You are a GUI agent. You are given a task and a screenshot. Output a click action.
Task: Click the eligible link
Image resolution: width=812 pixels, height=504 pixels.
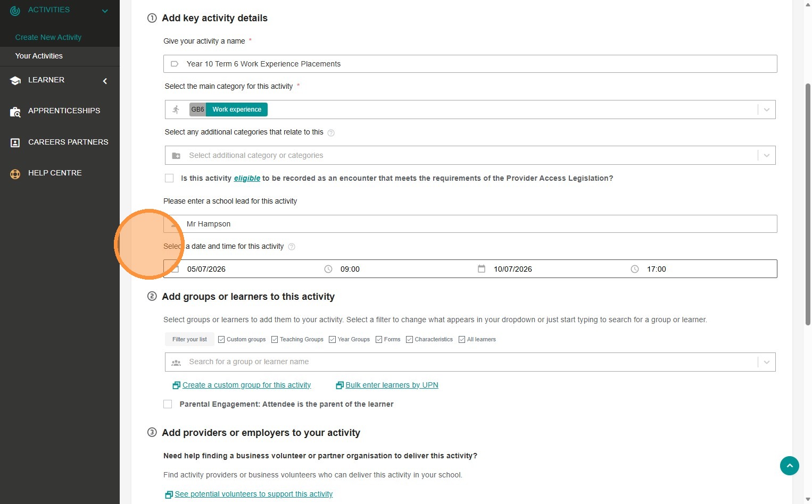pos(247,178)
